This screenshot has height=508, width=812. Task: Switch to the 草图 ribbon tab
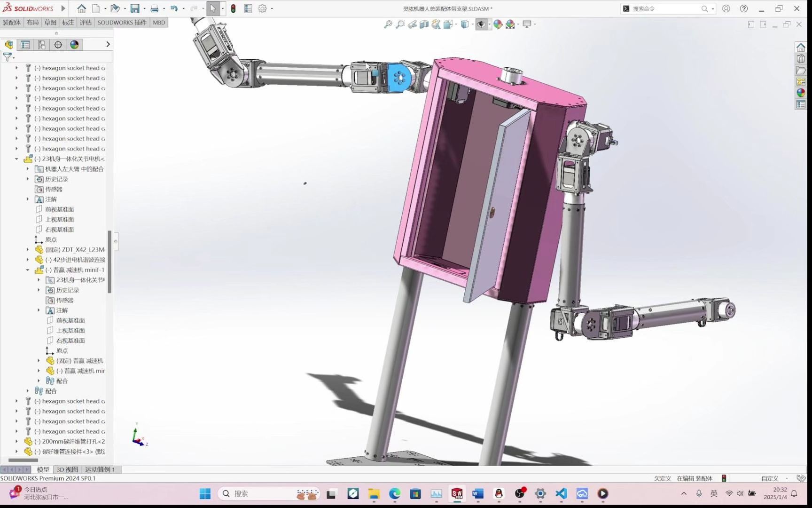pyautogui.click(x=50, y=23)
